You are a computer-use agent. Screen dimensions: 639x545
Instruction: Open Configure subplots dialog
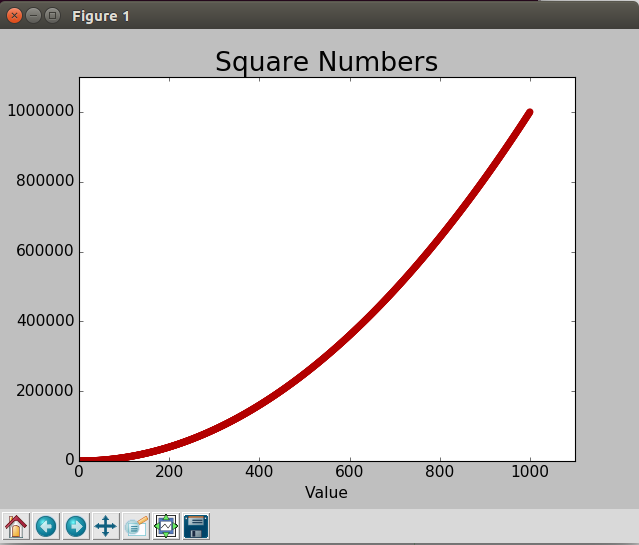tap(166, 526)
